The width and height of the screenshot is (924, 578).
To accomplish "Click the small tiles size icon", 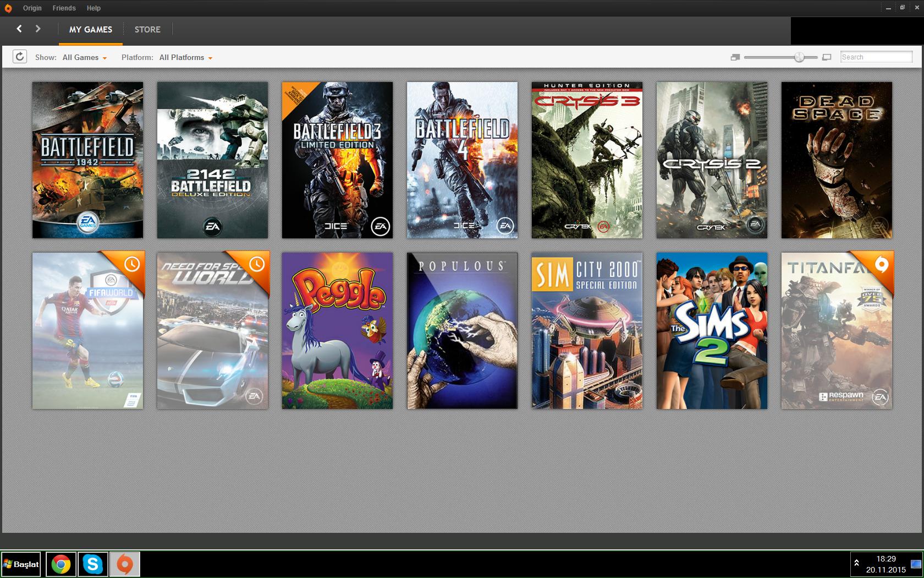I will click(x=735, y=57).
